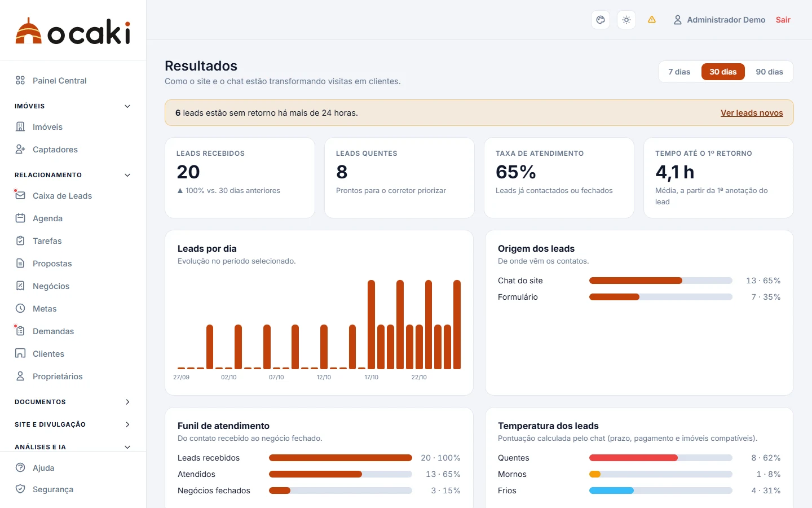Click the Leads Quentes value 8
The image size is (812, 508).
pos(342,172)
